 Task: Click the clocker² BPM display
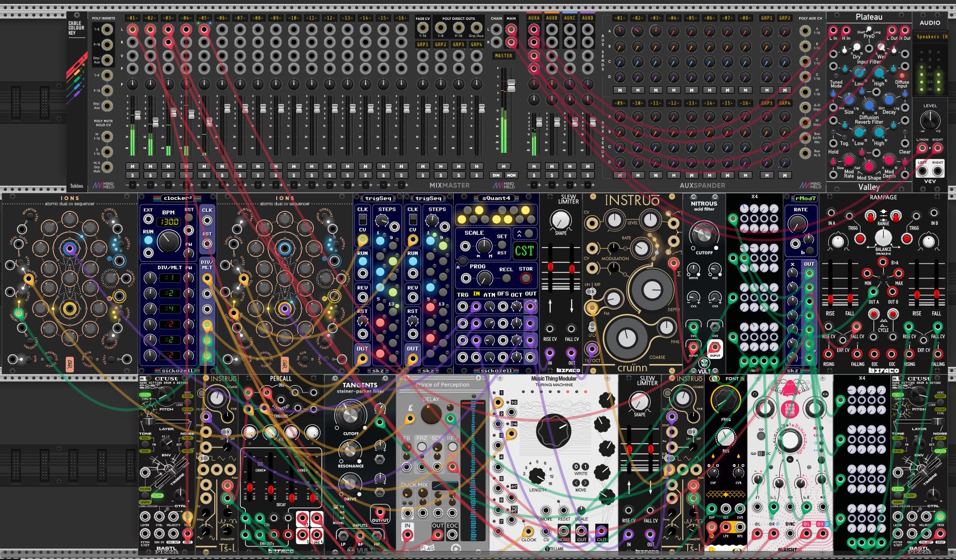169,221
